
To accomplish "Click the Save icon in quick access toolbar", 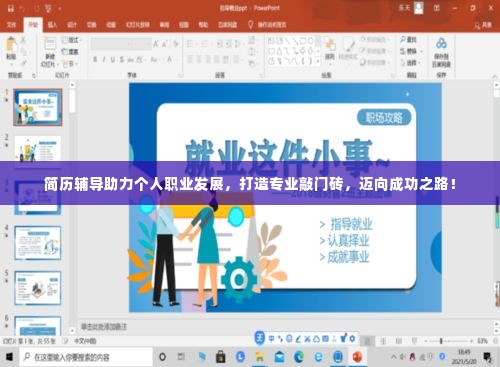I will [11, 8].
